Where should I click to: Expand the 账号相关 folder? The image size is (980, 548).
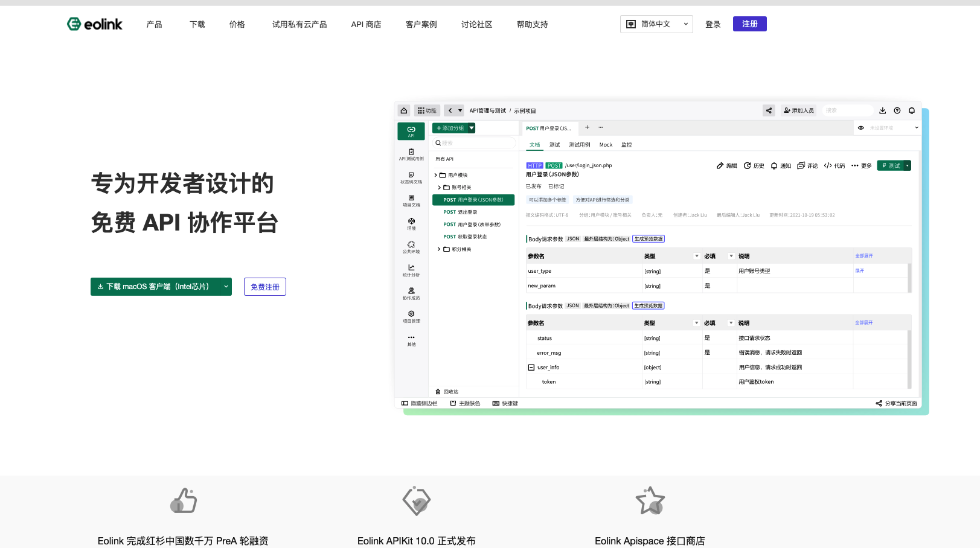coord(440,188)
